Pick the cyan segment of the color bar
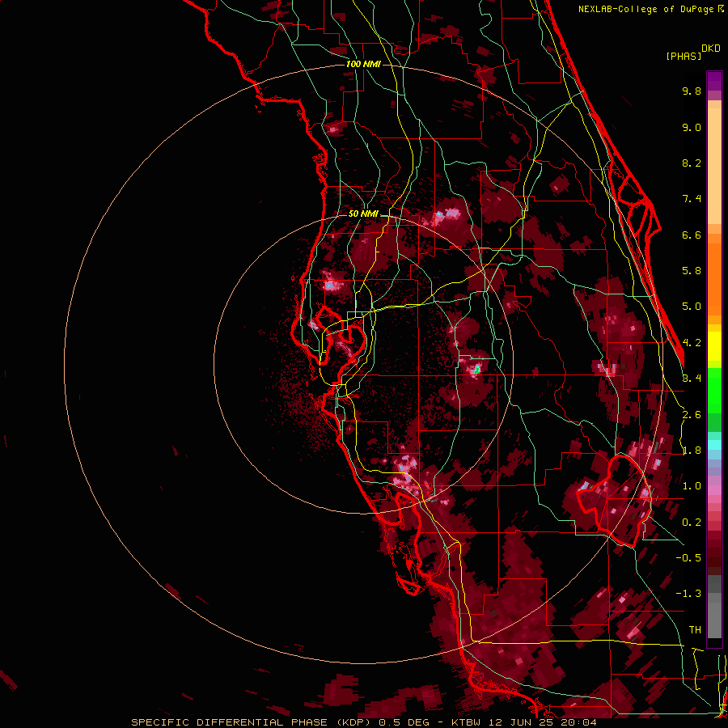728x728 pixels. (714, 445)
